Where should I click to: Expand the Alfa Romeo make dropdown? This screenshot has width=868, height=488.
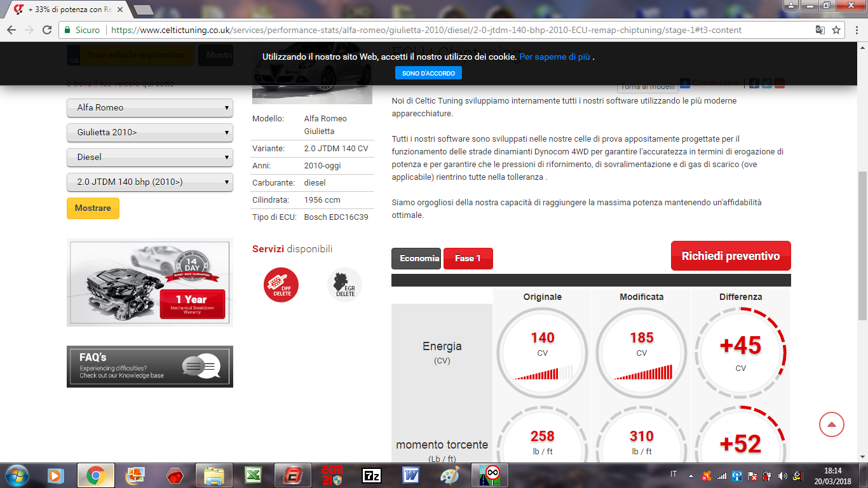(150, 108)
